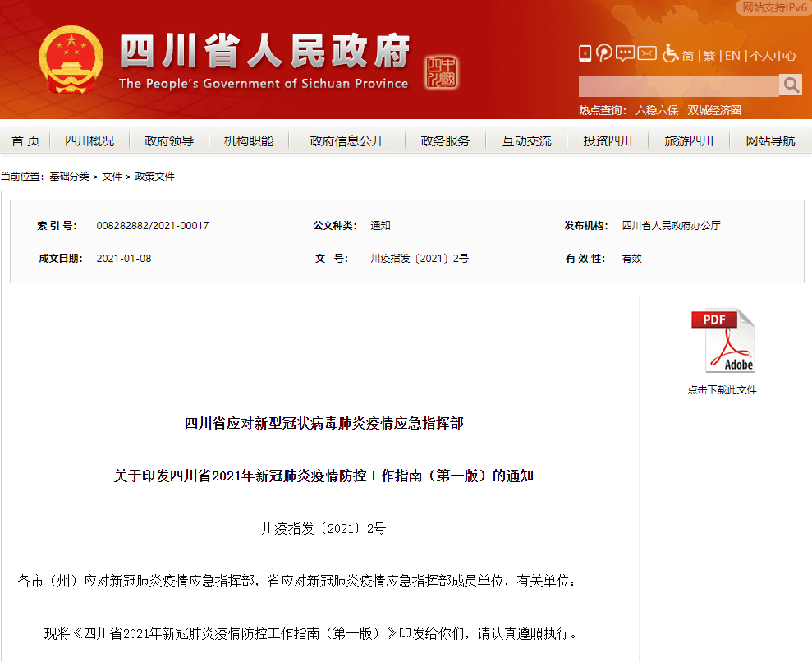
Task: Click validity value 有效
Action: coord(632,259)
